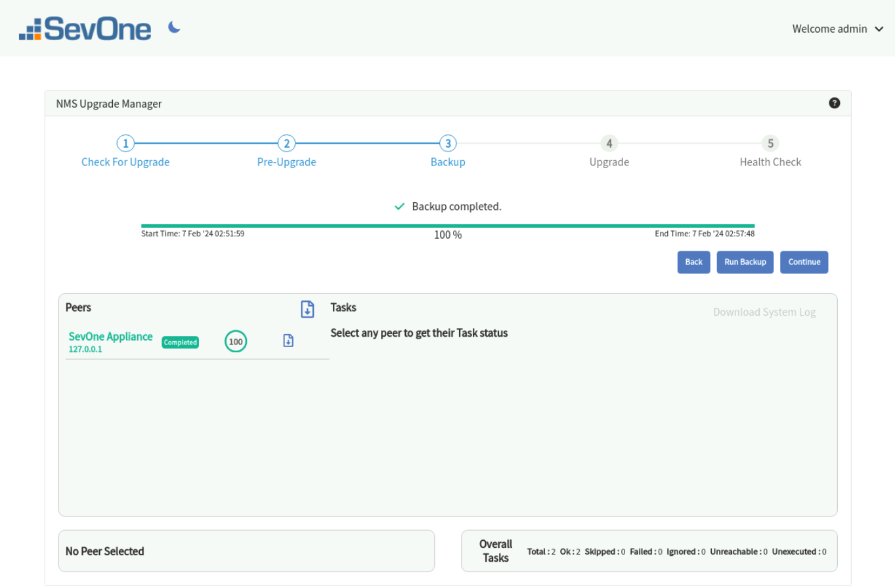Screen dimensions: 895x588
Task: Click the Backup completed status message
Action: click(456, 206)
